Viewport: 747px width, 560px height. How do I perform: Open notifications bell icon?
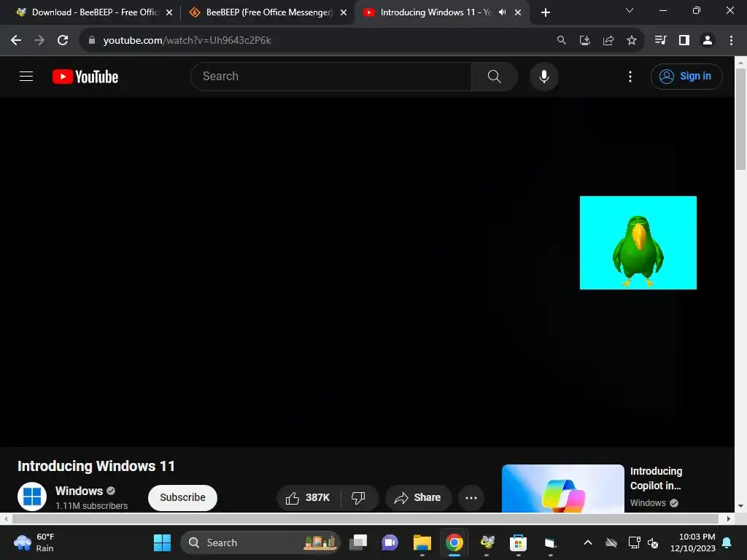pyautogui.click(x=727, y=542)
